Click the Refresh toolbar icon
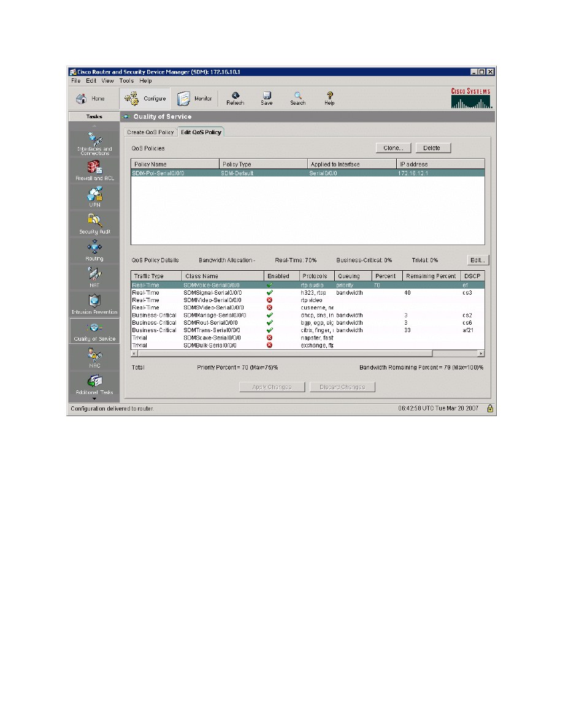Screen dimensions: 563x728 click(x=235, y=98)
